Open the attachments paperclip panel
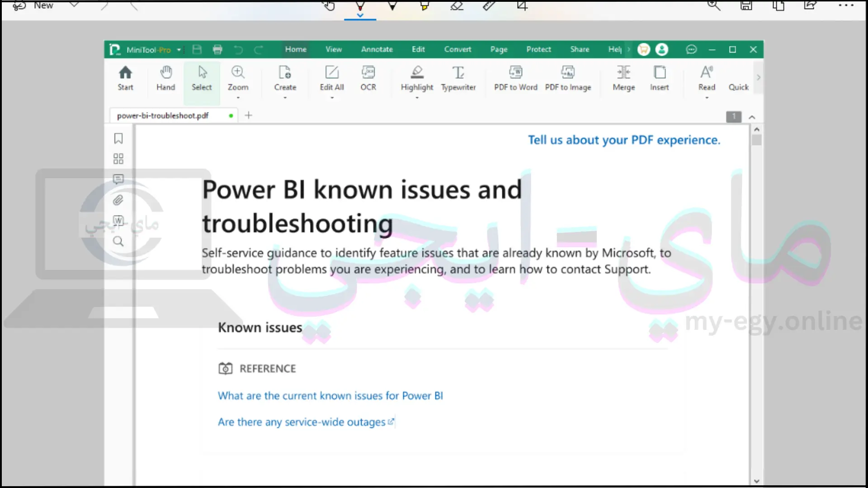This screenshot has height=488, width=868. click(x=118, y=200)
